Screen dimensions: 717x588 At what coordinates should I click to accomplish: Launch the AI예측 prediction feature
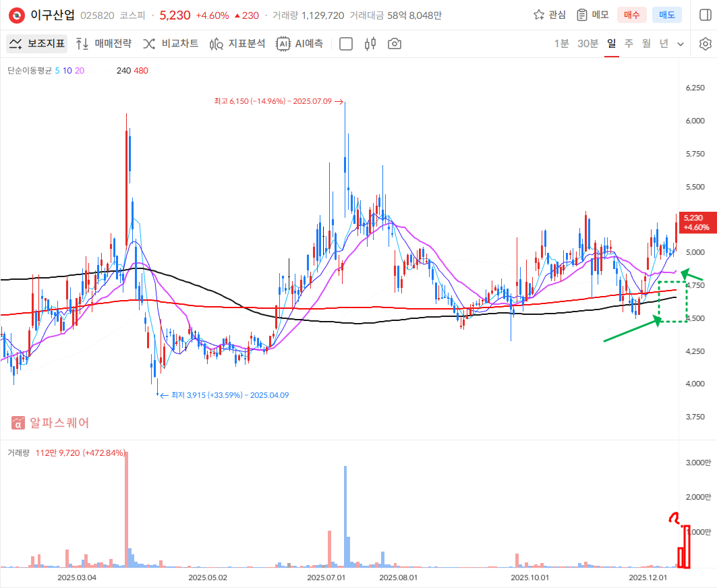point(299,44)
